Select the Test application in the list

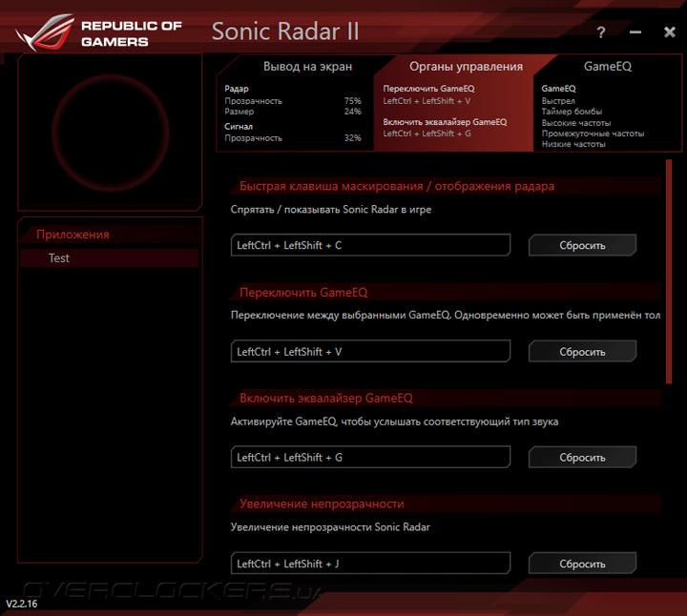109,257
